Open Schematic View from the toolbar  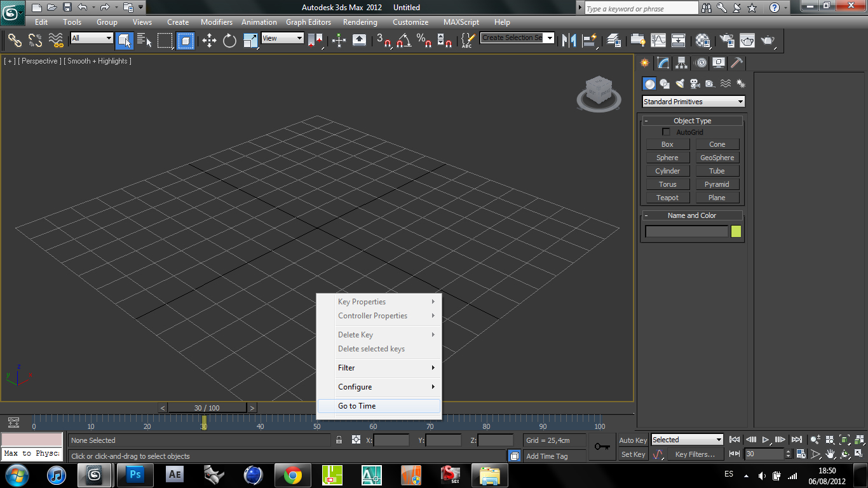[678, 41]
